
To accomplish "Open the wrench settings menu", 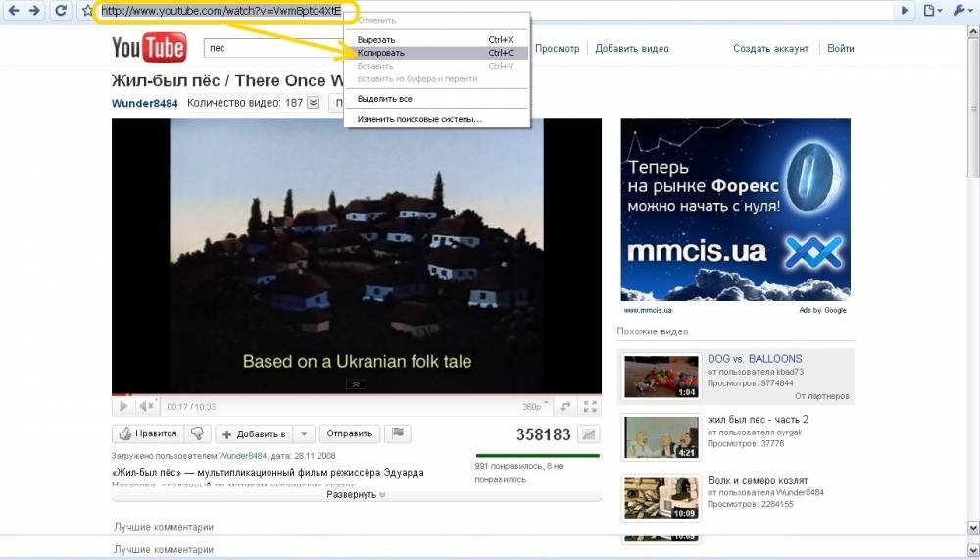I will [x=961, y=10].
